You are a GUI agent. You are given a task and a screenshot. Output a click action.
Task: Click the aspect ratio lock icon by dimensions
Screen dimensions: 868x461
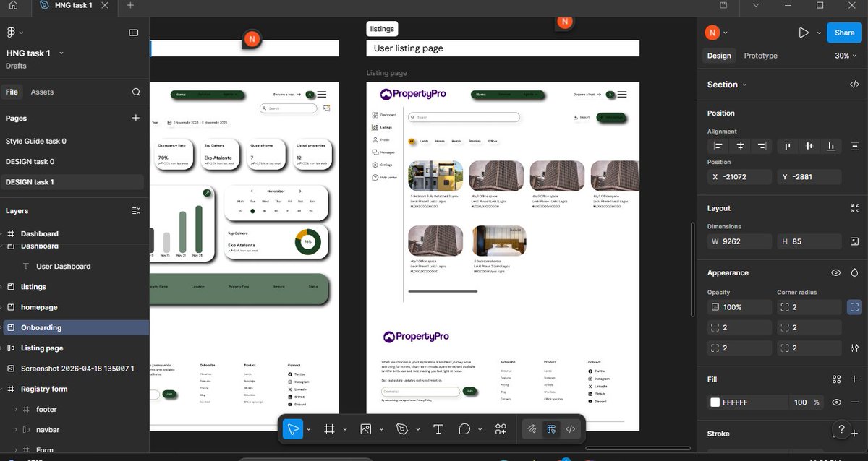(x=854, y=241)
